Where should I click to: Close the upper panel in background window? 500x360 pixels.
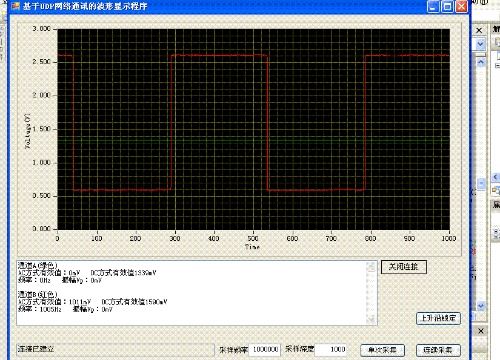tap(479, 30)
